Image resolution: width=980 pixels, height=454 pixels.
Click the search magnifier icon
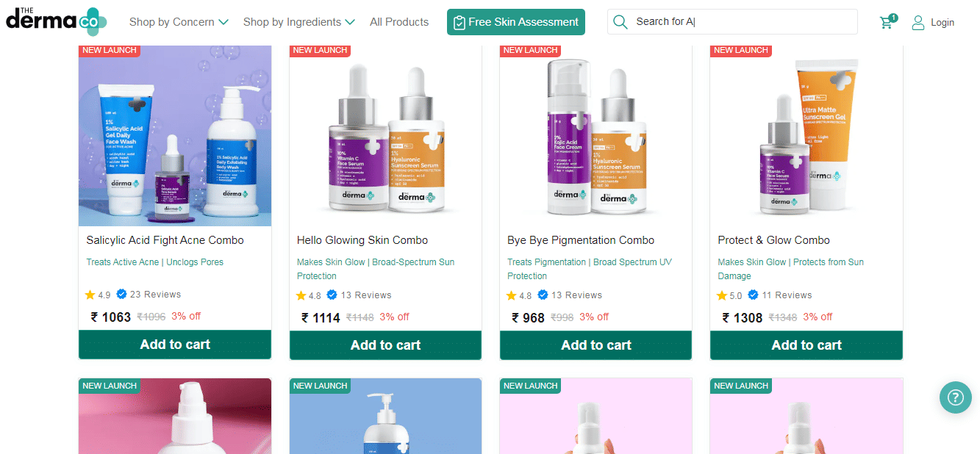[620, 21]
